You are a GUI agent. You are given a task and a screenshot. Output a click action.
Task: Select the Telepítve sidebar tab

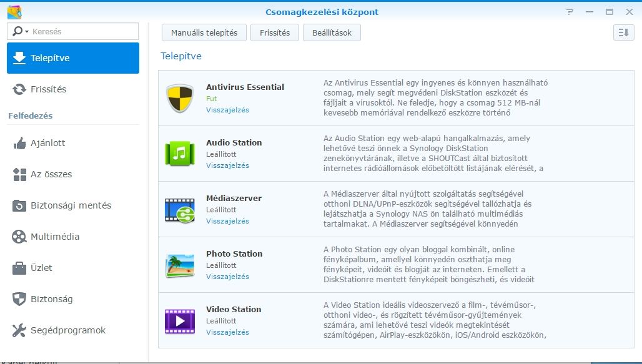pyautogui.click(x=73, y=57)
